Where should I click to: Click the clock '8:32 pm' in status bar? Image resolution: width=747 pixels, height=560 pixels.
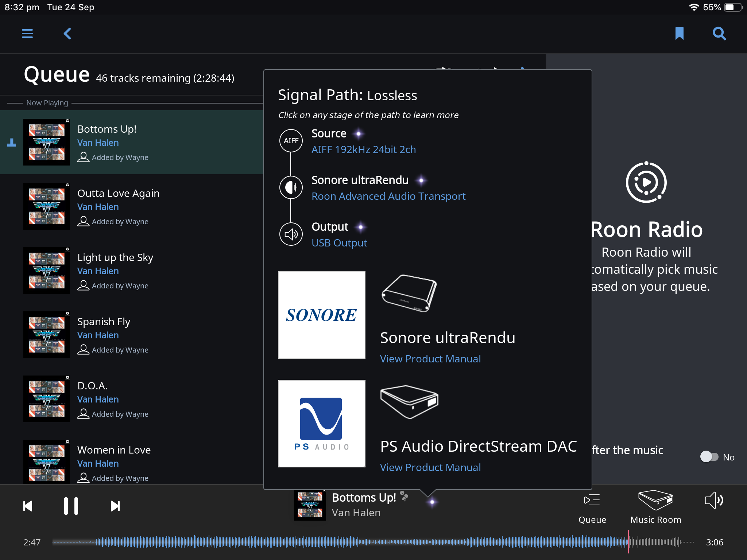coord(22,7)
